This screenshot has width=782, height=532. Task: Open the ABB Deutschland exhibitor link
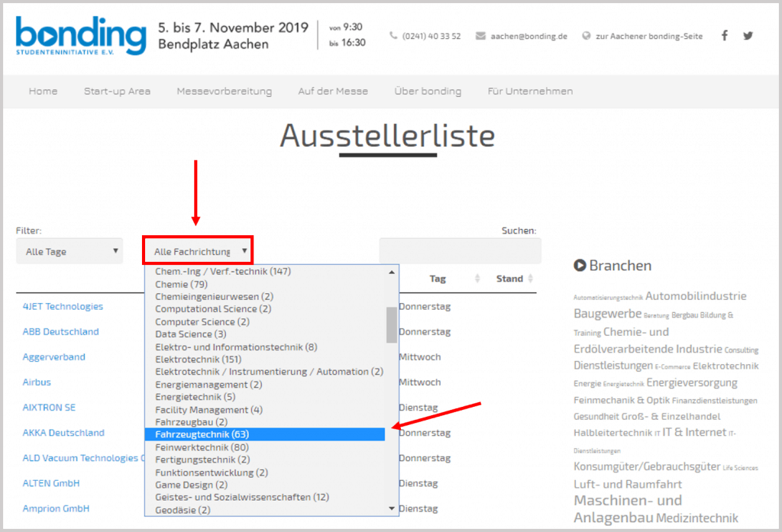(x=61, y=332)
